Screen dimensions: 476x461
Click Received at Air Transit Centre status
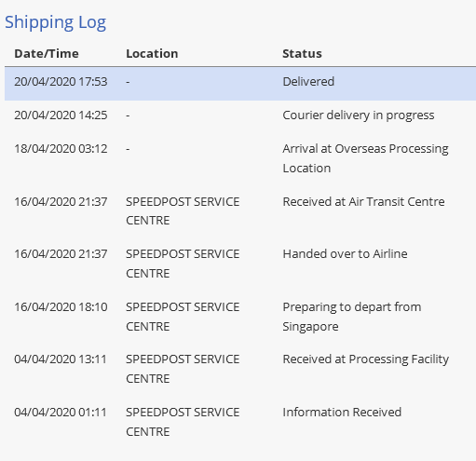click(363, 202)
